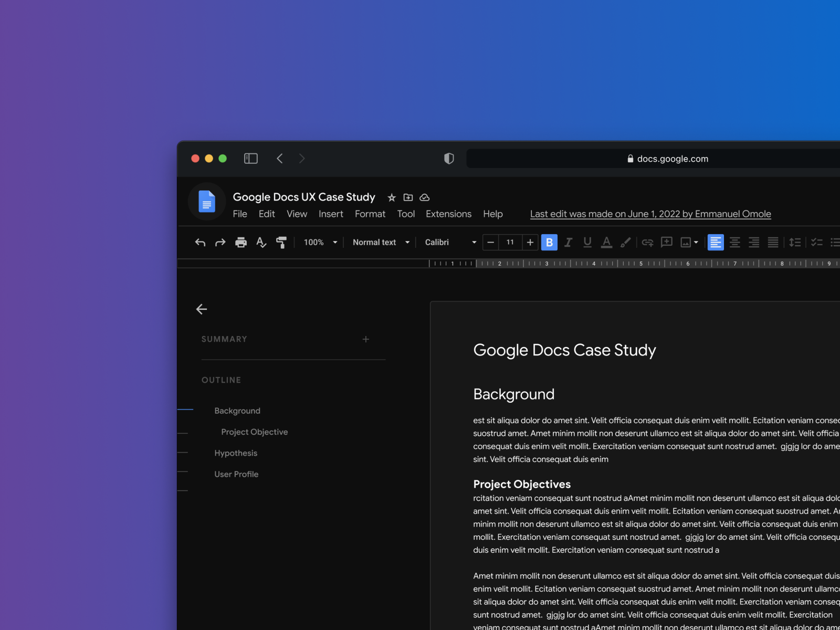840x630 pixels.
Task: Click the Insert image icon
Action: click(686, 242)
